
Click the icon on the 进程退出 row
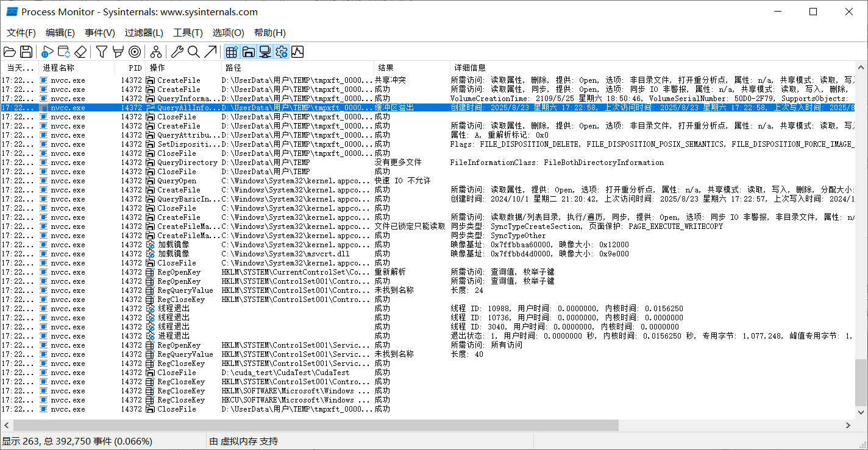pyautogui.click(x=151, y=336)
